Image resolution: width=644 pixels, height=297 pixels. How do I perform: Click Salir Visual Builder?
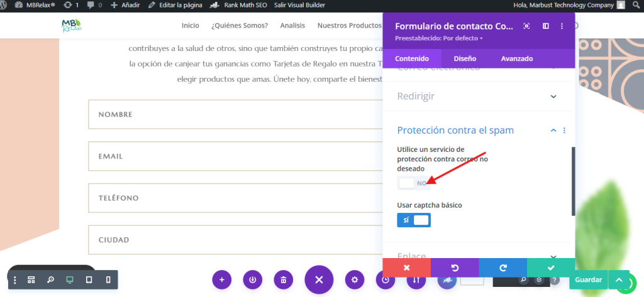click(x=299, y=5)
